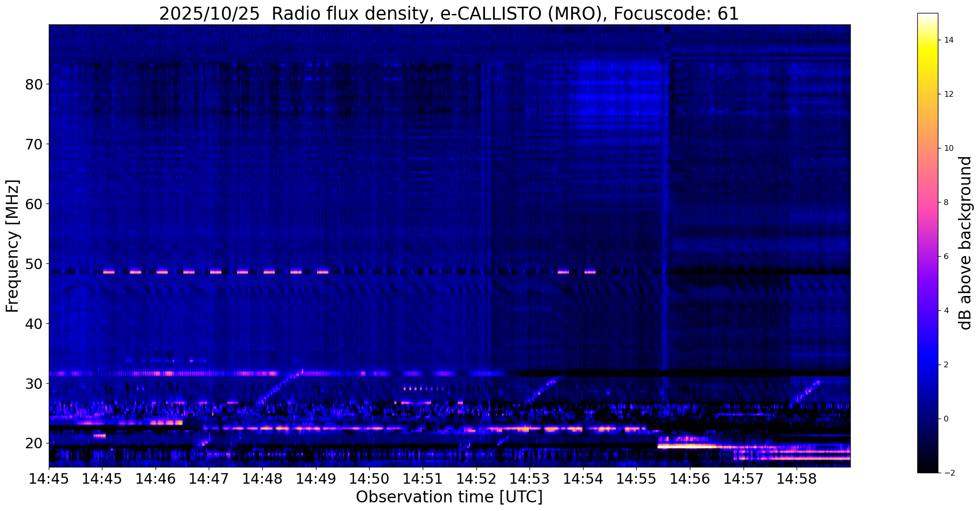Image resolution: width=980 pixels, height=511 pixels.
Task: Click the colorbar gradient strip
Action: 927,243
